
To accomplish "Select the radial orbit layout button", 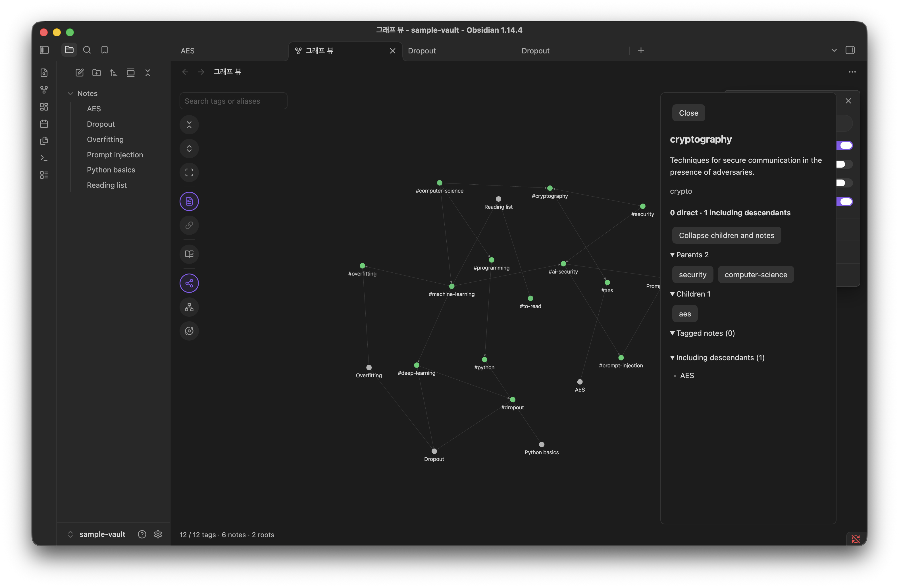I will pyautogui.click(x=189, y=331).
